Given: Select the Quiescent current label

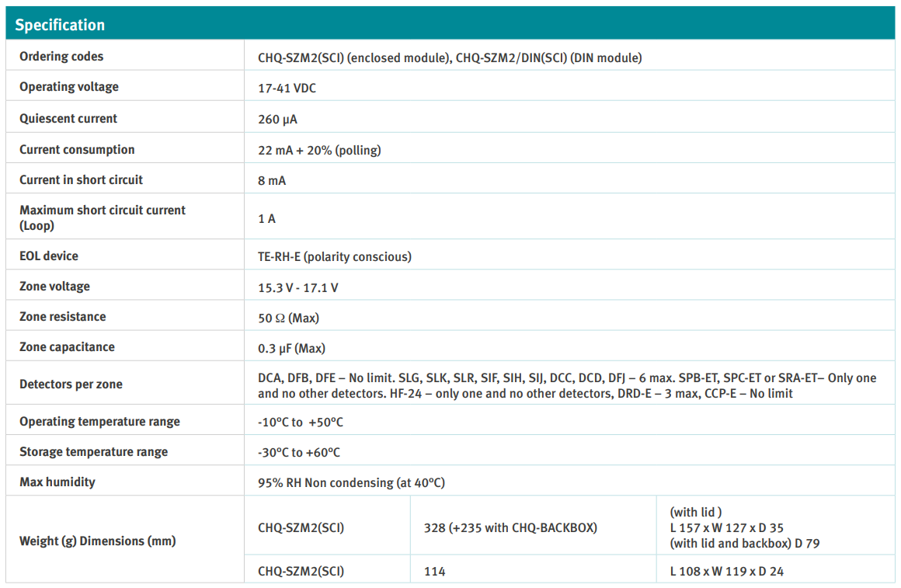Looking at the screenshot, I should click(x=68, y=119).
